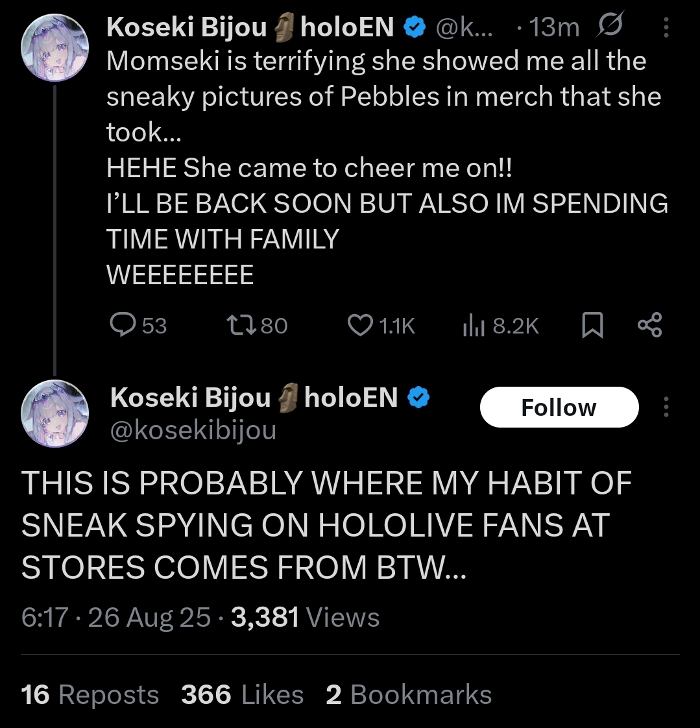
Task: Open more options beside Follow button
Action: [666, 407]
